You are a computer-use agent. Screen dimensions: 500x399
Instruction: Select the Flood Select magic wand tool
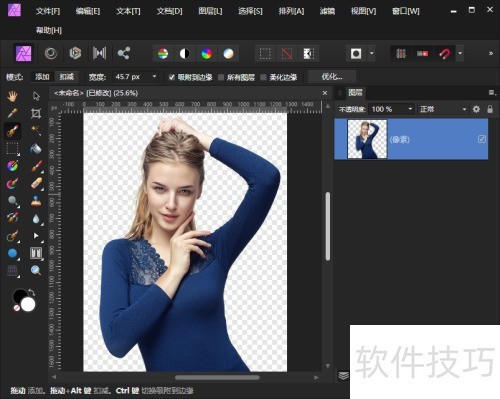(36, 130)
